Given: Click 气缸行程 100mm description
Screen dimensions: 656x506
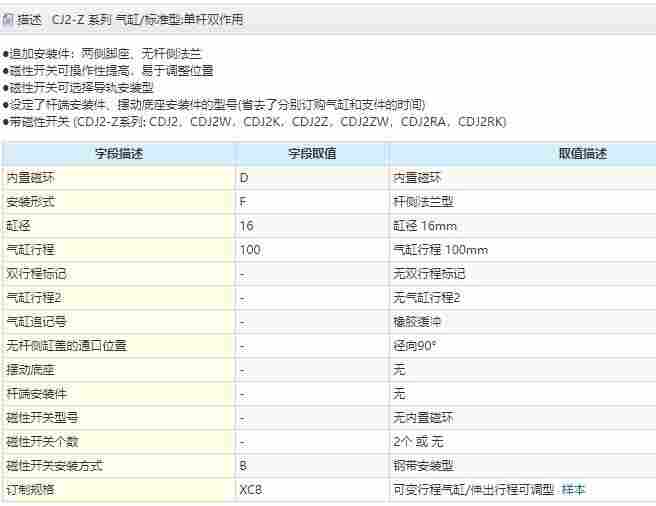Looking at the screenshot, I should click(x=523, y=250).
